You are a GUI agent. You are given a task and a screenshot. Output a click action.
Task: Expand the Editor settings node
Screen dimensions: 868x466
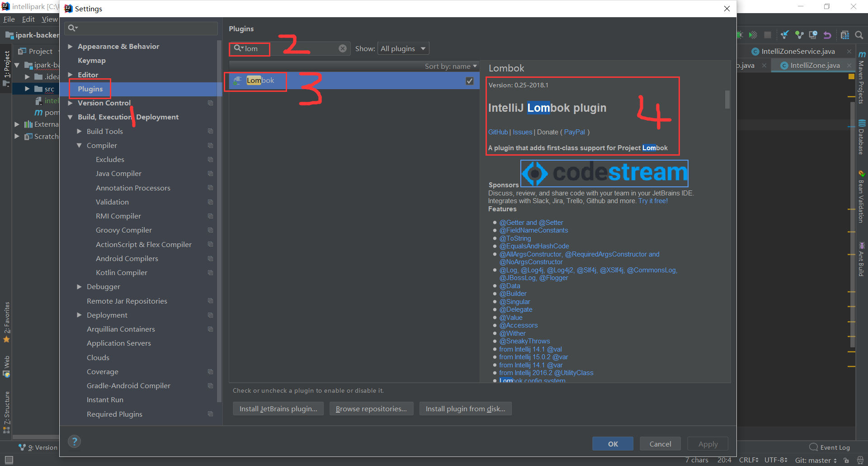click(70, 75)
